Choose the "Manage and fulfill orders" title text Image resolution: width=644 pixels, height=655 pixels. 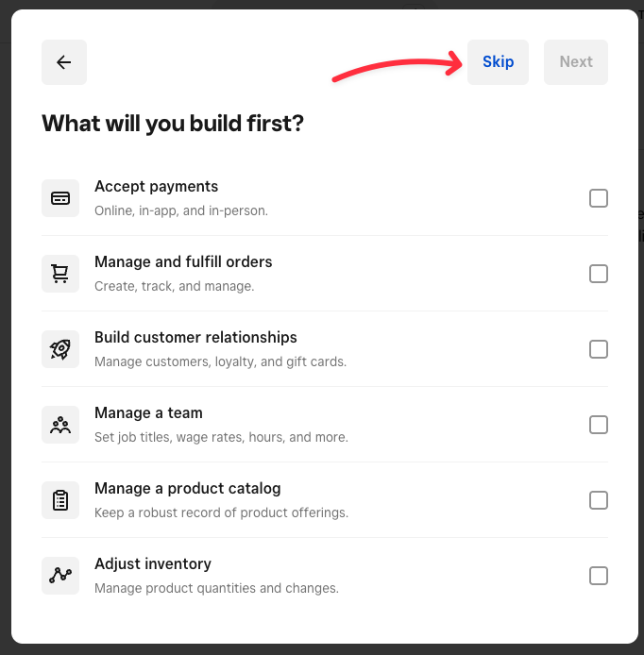coord(183,262)
